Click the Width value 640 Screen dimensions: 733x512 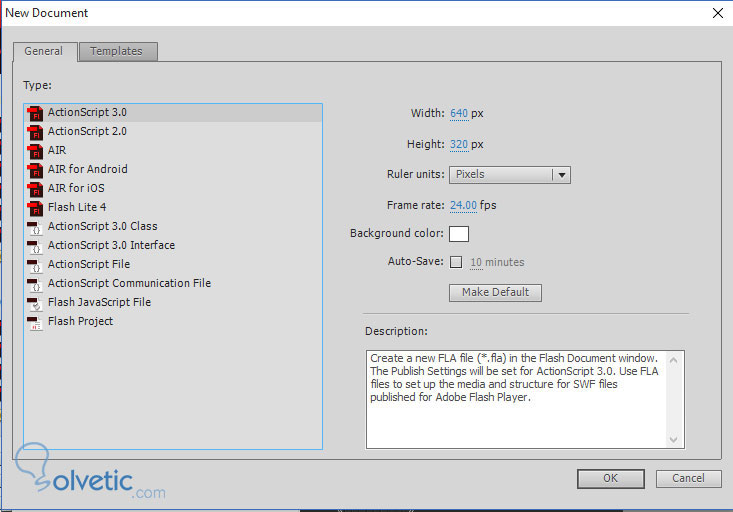pos(459,114)
